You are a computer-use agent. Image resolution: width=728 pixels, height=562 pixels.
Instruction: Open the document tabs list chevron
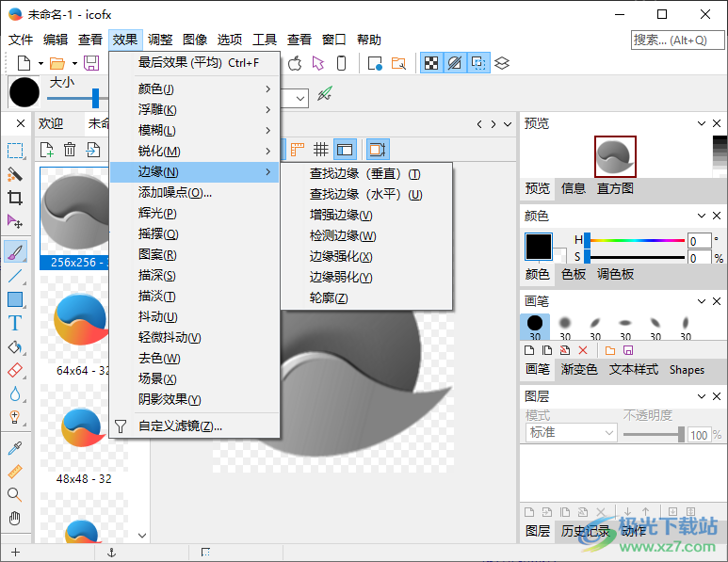[x=508, y=124]
